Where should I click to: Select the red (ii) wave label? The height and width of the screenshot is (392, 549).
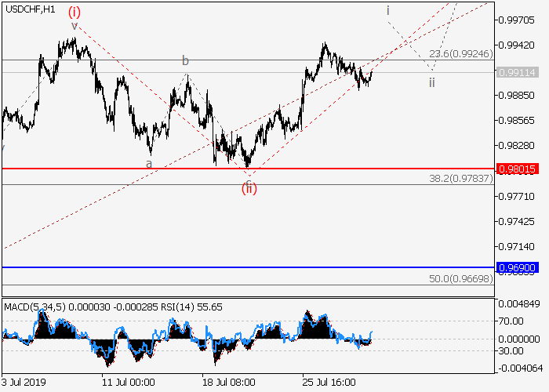[x=249, y=188]
